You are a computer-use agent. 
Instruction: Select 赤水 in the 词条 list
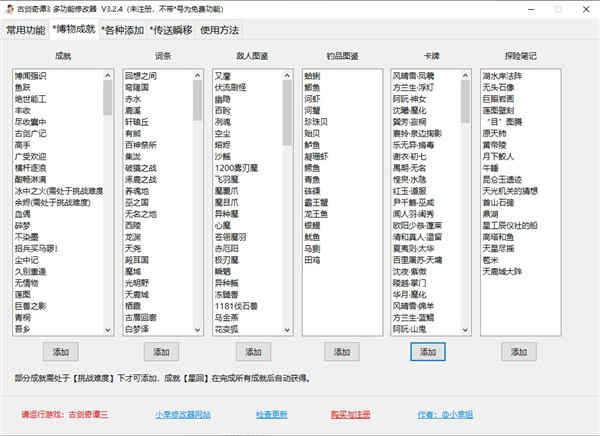133,99
